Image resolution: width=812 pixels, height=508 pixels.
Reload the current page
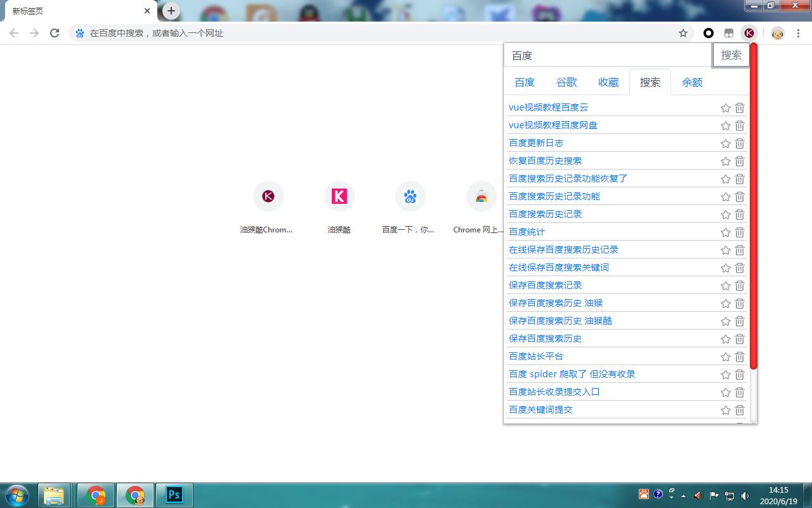pyautogui.click(x=55, y=33)
